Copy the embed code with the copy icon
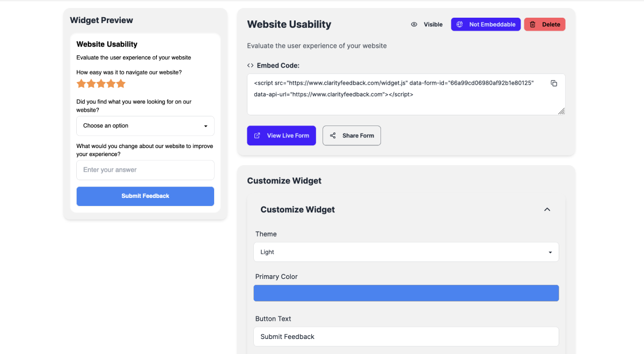 pyautogui.click(x=554, y=83)
